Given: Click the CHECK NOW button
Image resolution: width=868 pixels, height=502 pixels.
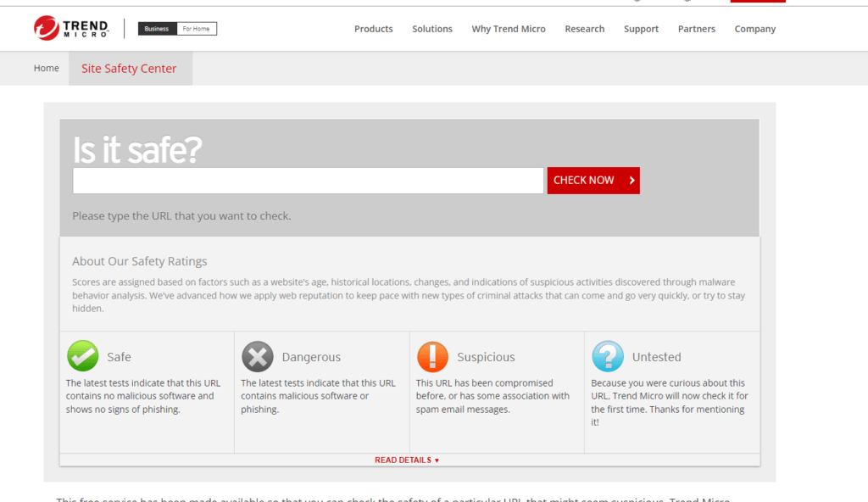Looking at the screenshot, I should [x=593, y=181].
